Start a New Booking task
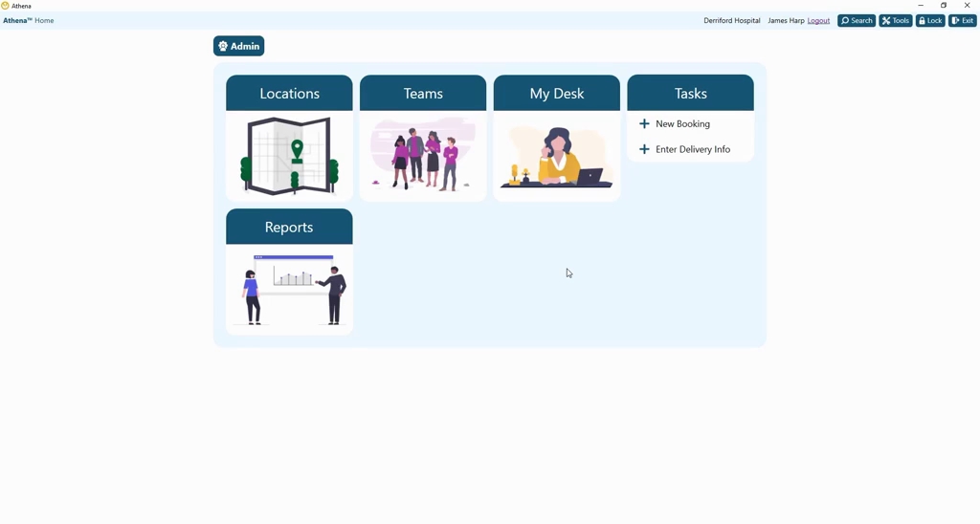The image size is (980, 524). [682, 123]
